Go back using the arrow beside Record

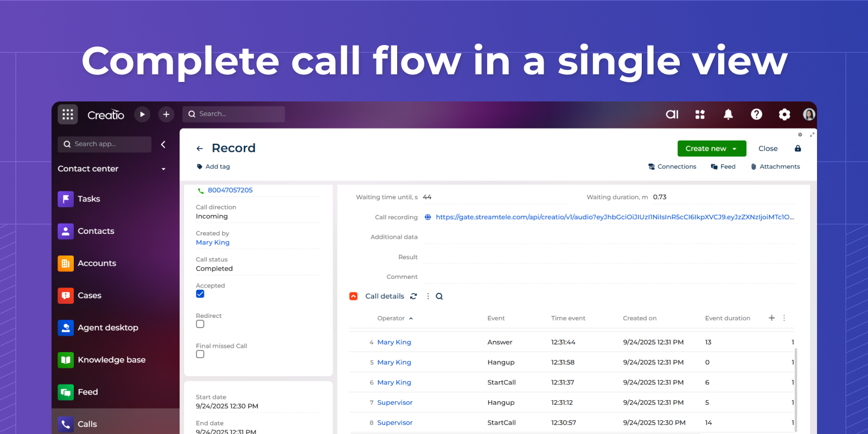click(200, 149)
